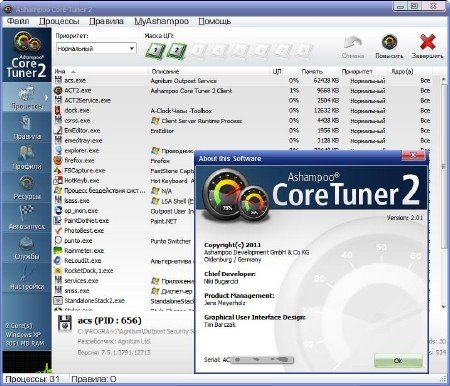450x386 pixels.
Task: Open the MyAshampoo menu
Action: tap(161, 21)
